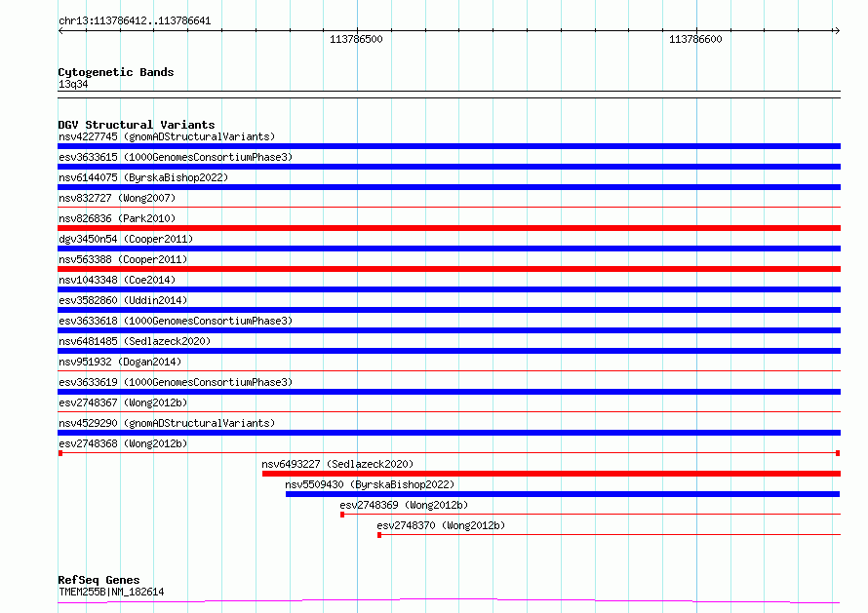This screenshot has width=868, height=613.
Task: Click blue bar under nsv4529290
Action: pyautogui.click(x=449, y=433)
